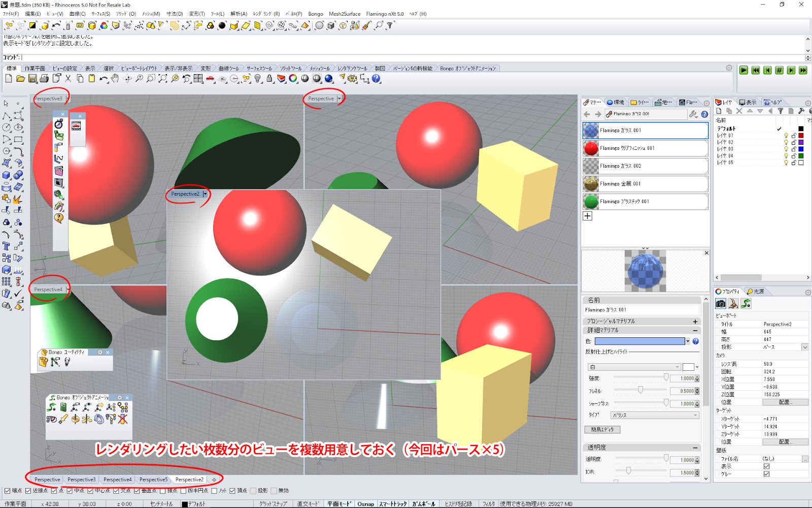Screen dimensions: 812x508
Task: Toggle the 中点 osnap checkbox
Action: click(70, 491)
